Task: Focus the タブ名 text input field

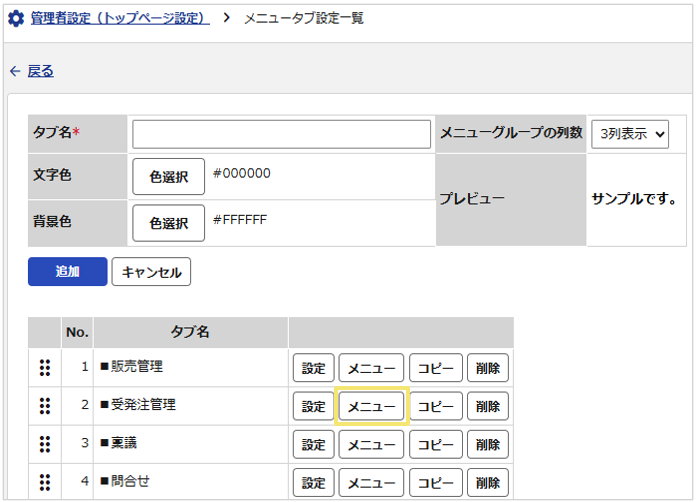Action: coord(281,134)
